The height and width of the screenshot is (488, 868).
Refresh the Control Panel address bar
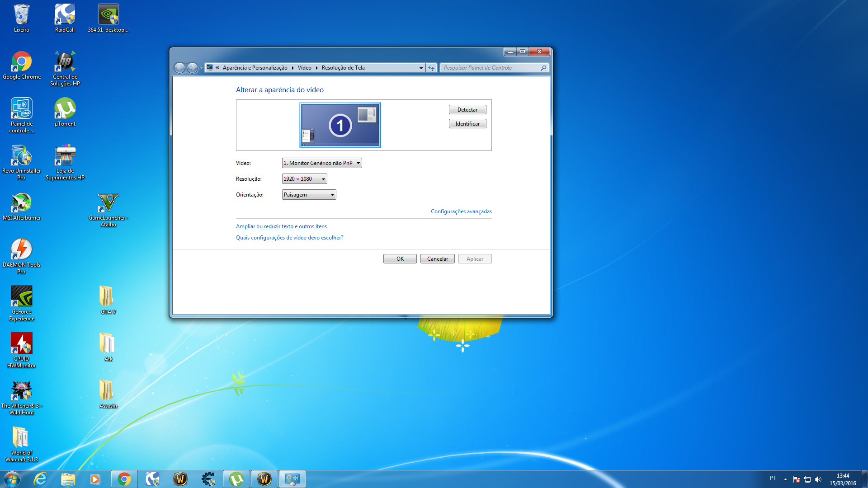pyautogui.click(x=431, y=68)
